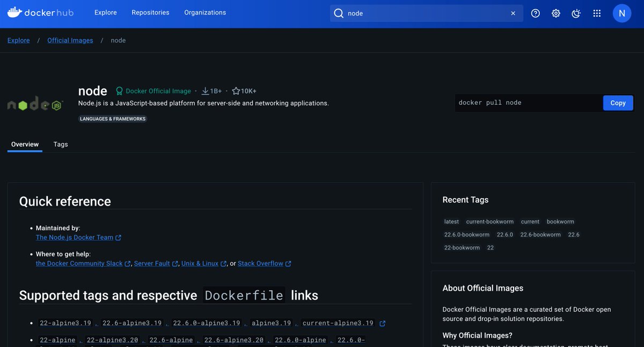Click the docker pull node field

point(529,103)
